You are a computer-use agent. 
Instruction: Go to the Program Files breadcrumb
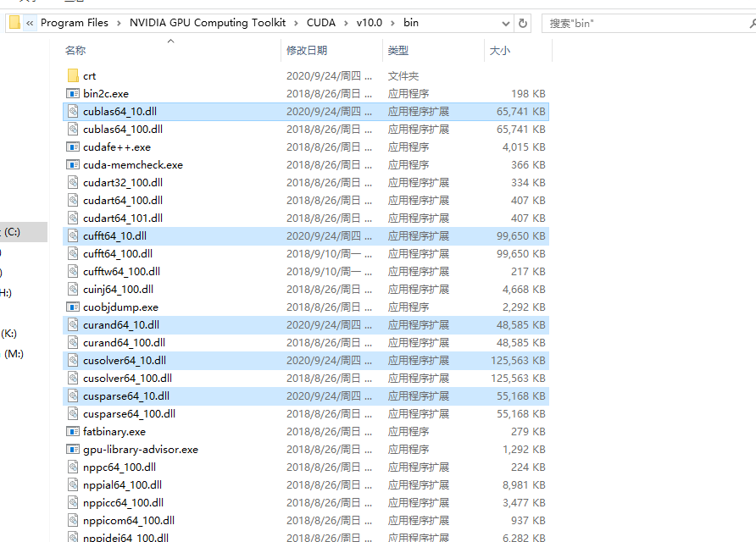pyautogui.click(x=75, y=23)
